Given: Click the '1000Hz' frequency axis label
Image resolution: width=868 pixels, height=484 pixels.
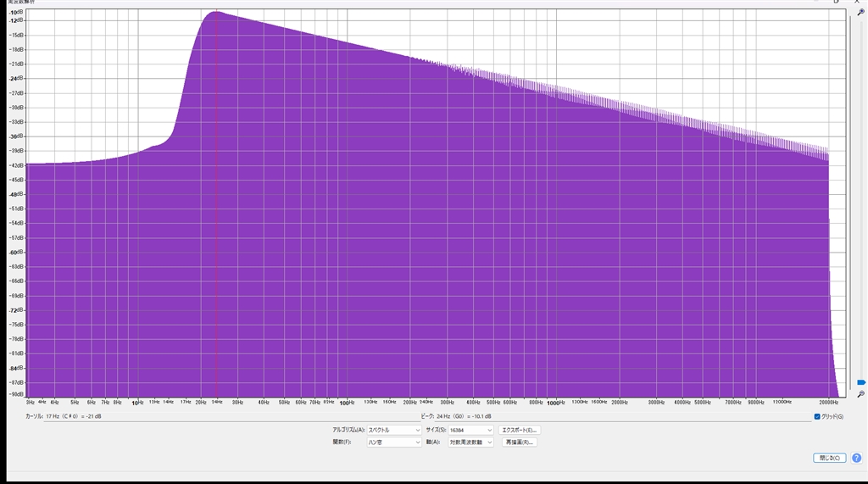Looking at the screenshot, I should pyautogui.click(x=555, y=403).
